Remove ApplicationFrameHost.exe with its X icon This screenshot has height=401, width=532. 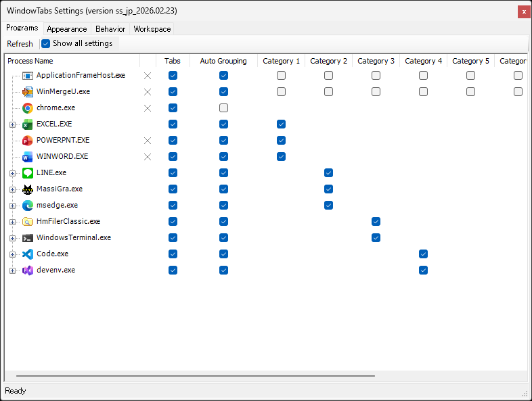point(148,76)
